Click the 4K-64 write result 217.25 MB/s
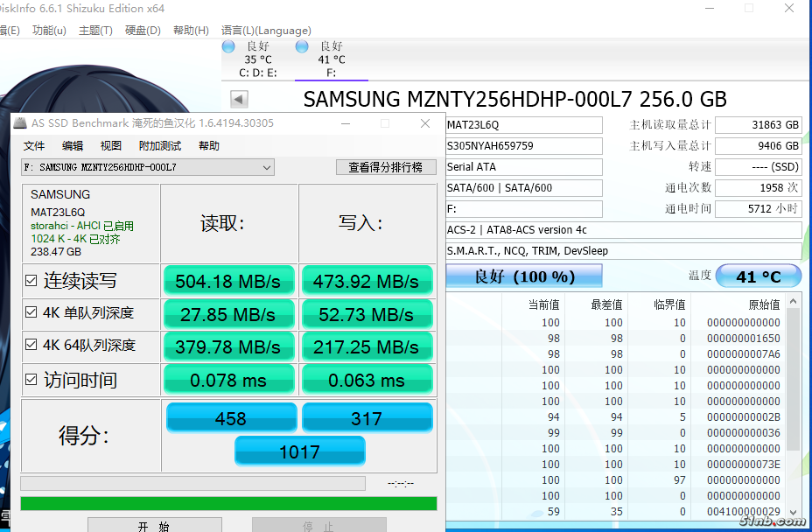Viewport: 812px width, 532px height. click(x=367, y=346)
